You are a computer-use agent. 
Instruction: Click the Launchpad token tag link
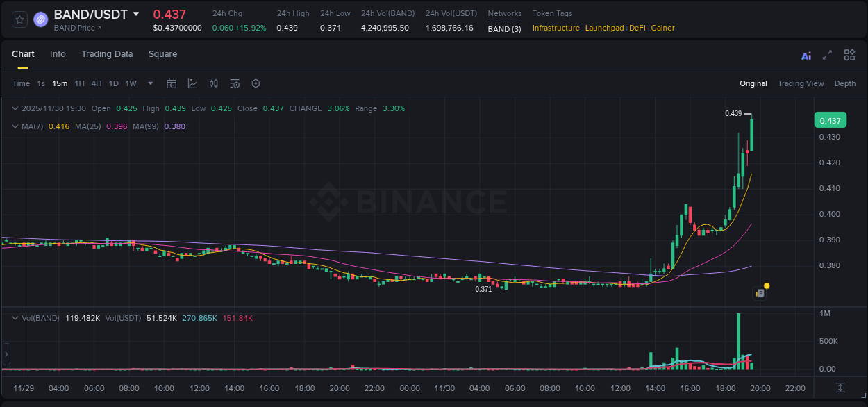click(604, 28)
